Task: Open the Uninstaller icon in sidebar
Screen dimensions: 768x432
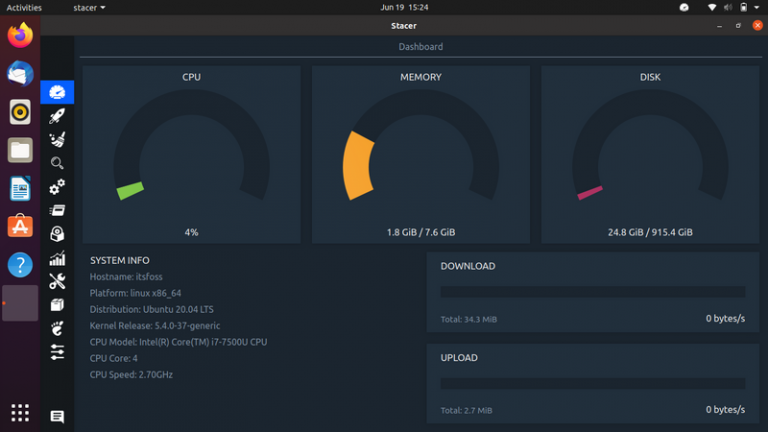Action: (57, 234)
